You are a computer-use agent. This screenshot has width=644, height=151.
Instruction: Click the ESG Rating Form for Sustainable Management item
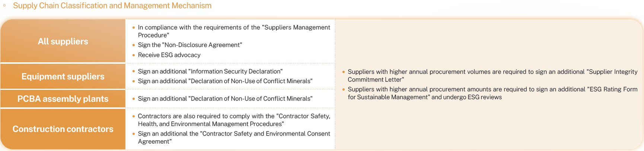point(492,93)
